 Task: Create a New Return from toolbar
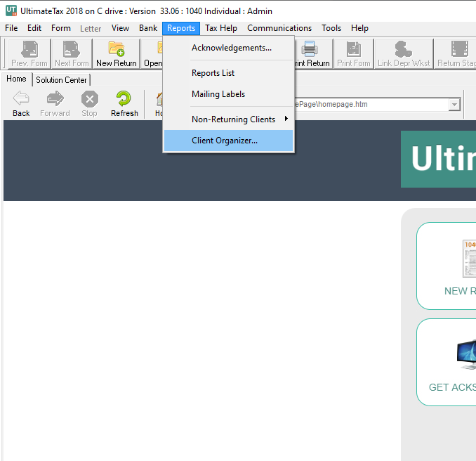117,53
